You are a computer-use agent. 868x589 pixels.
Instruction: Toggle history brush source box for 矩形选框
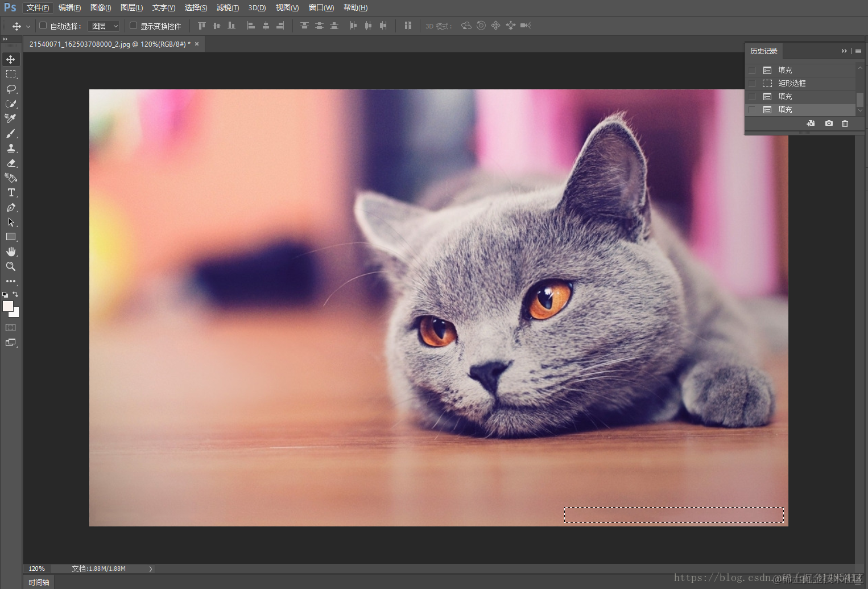click(752, 83)
